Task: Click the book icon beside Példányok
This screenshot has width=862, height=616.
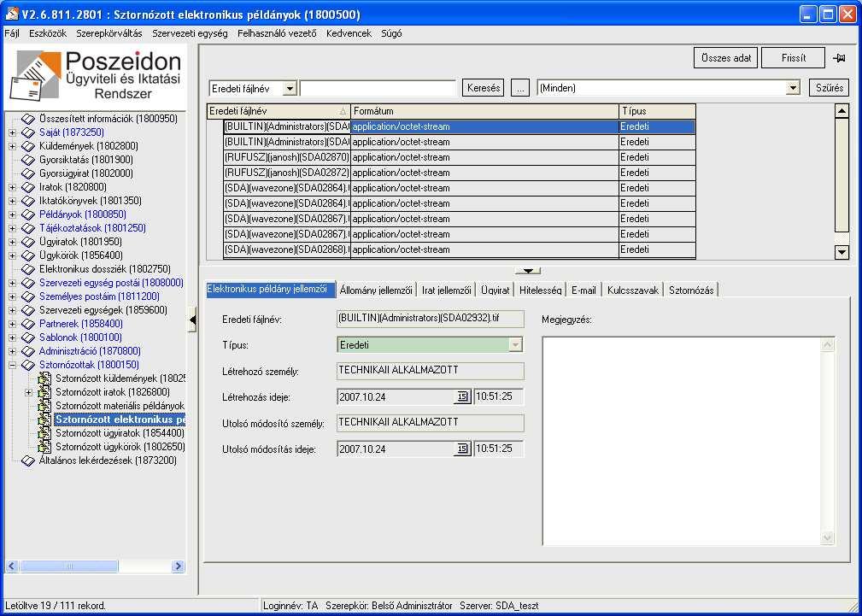Action: tap(28, 214)
